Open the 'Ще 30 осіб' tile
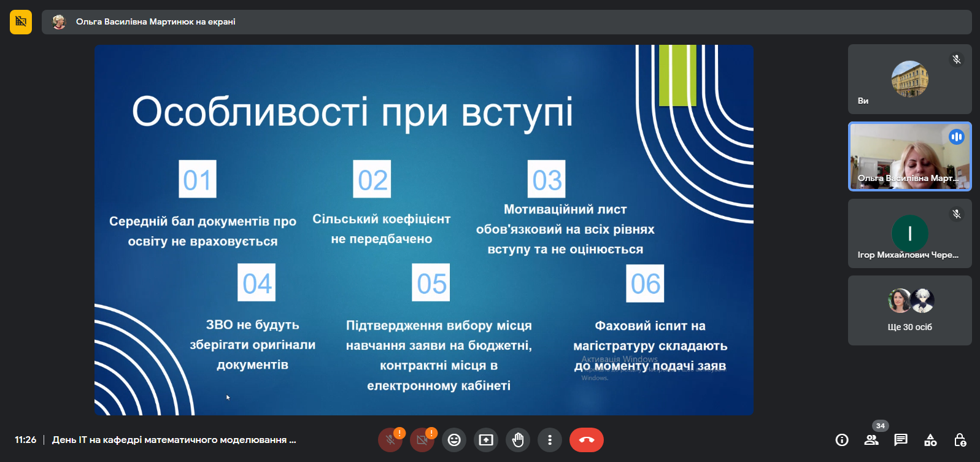Viewport: 980px width, 462px height. [910, 310]
